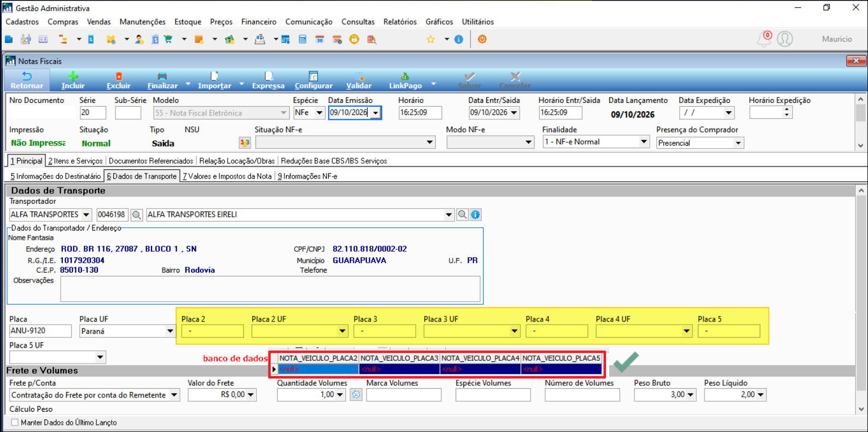Expand the Finalidade NF-e Normal dropdown

[x=644, y=142]
